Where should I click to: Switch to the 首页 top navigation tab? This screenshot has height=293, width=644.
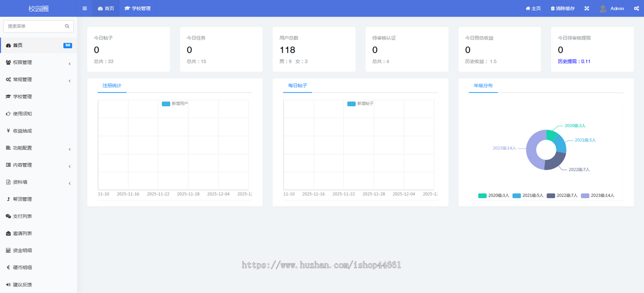[x=106, y=9]
